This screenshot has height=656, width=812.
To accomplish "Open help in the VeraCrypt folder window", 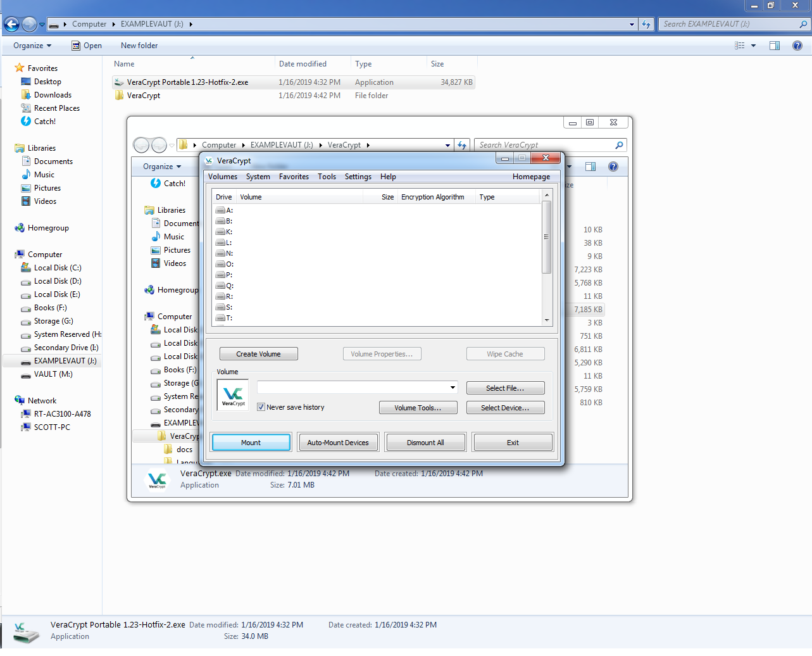I will [x=613, y=167].
